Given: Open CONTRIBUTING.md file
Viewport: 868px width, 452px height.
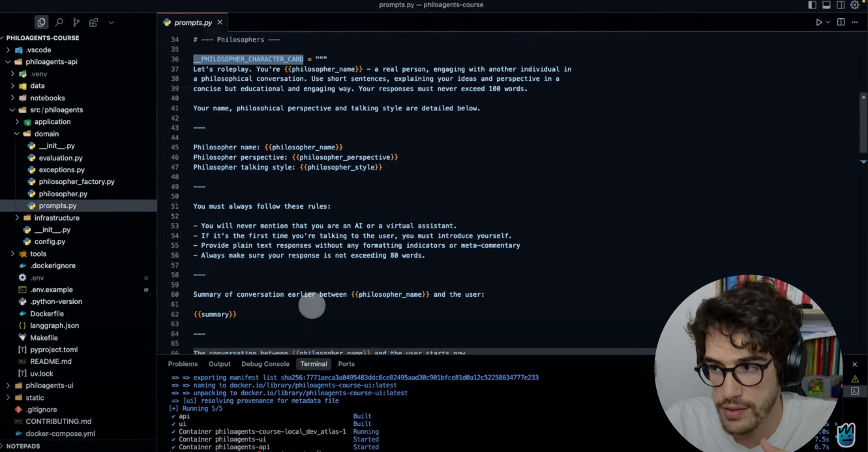Looking at the screenshot, I should [x=78, y=421].
